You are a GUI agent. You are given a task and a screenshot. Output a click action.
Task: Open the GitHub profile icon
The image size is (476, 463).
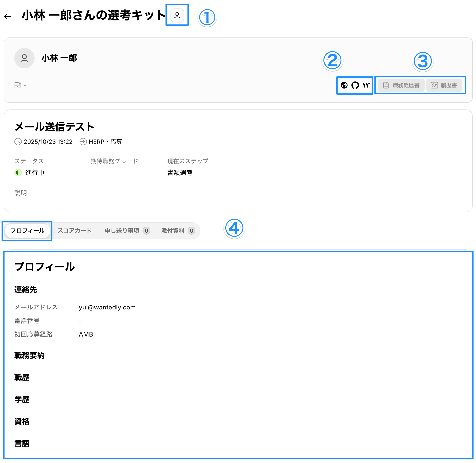pyautogui.click(x=355, y=85)
